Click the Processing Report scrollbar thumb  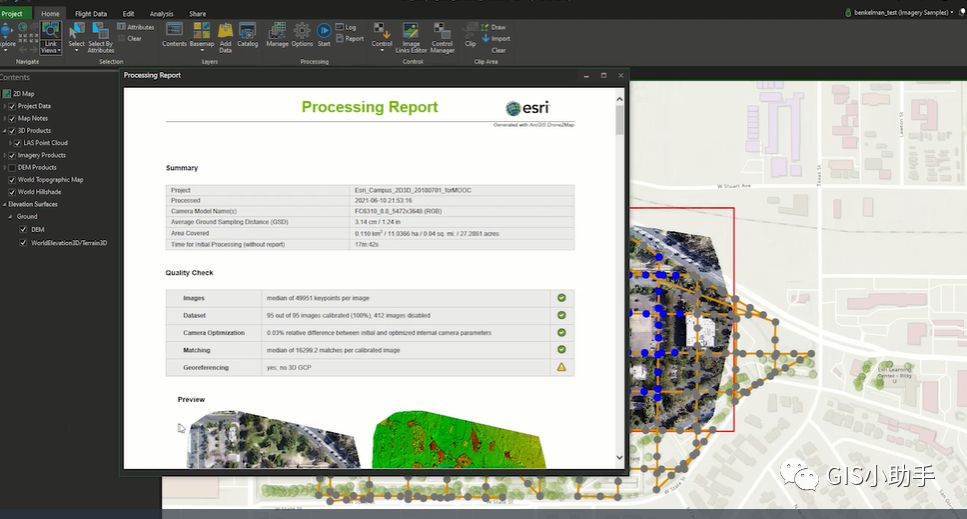[x=619, y=119]
